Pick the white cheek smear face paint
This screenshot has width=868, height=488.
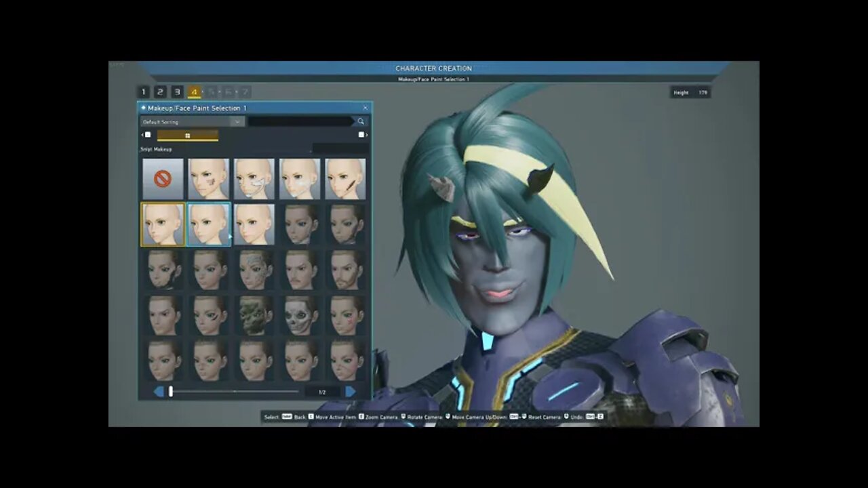tap(300, 179)
